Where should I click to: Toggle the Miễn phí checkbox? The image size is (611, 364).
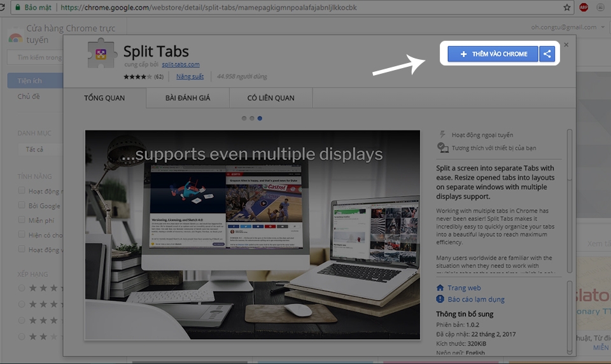22,220
